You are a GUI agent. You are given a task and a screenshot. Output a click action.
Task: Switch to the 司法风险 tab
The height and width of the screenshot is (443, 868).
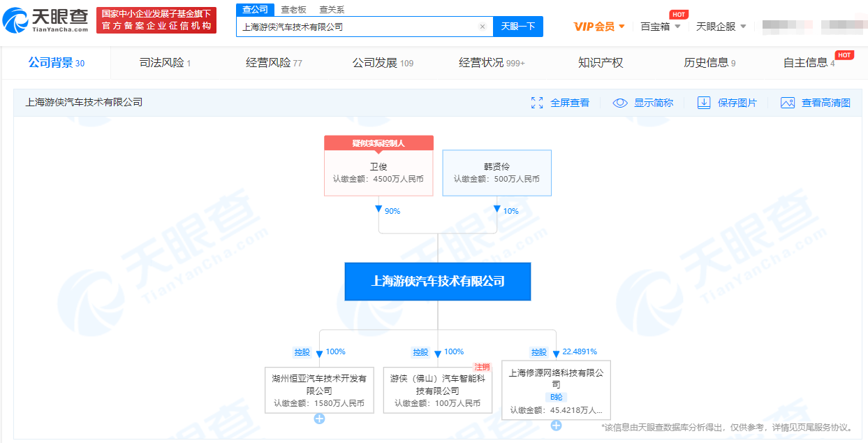(x=165, y=63)
